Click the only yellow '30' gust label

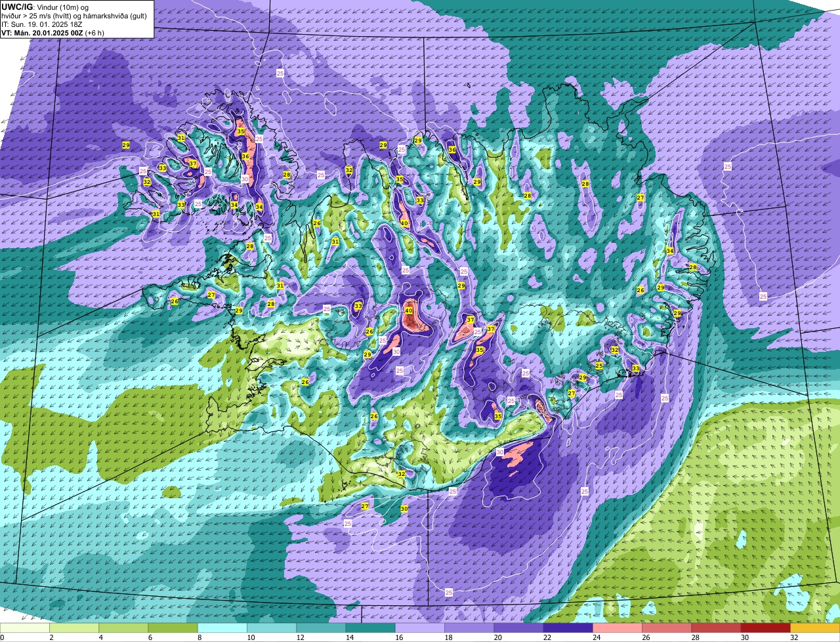pyautogui.click(x=404, y=509)
